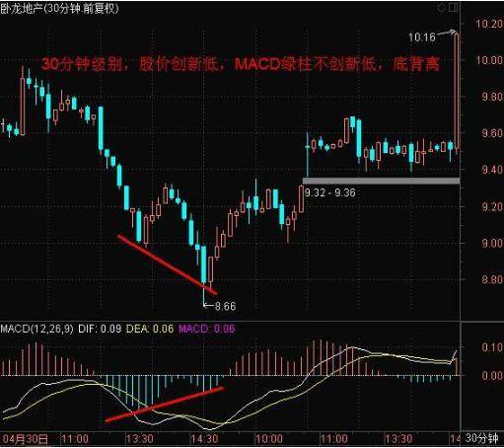
Task: Click the diamond icon above the price axis
Action: pos(442,8)
